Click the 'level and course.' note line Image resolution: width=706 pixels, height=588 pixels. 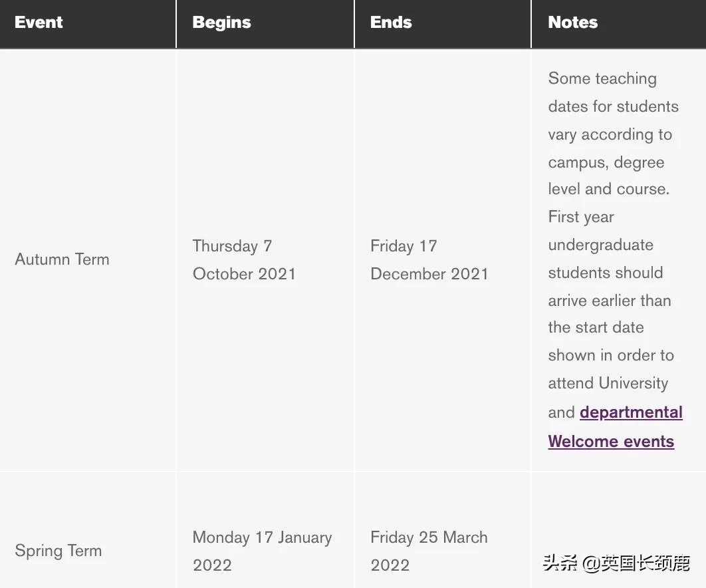(608, 189)
